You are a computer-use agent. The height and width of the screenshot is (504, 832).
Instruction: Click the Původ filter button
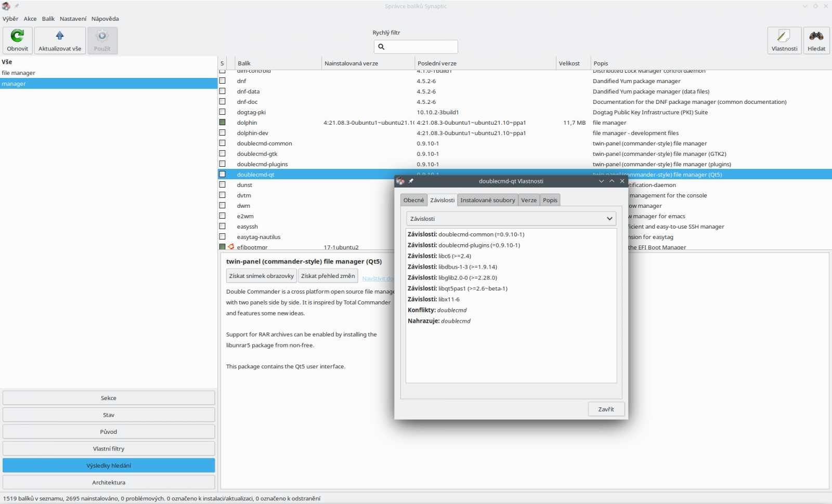(109, 432)
